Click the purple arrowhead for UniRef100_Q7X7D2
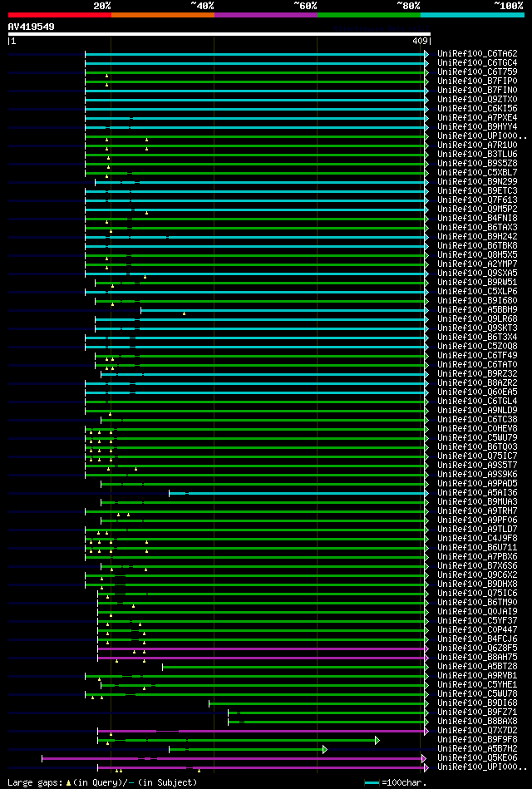This screenshot has width=532, height=789. pos(426,731)
